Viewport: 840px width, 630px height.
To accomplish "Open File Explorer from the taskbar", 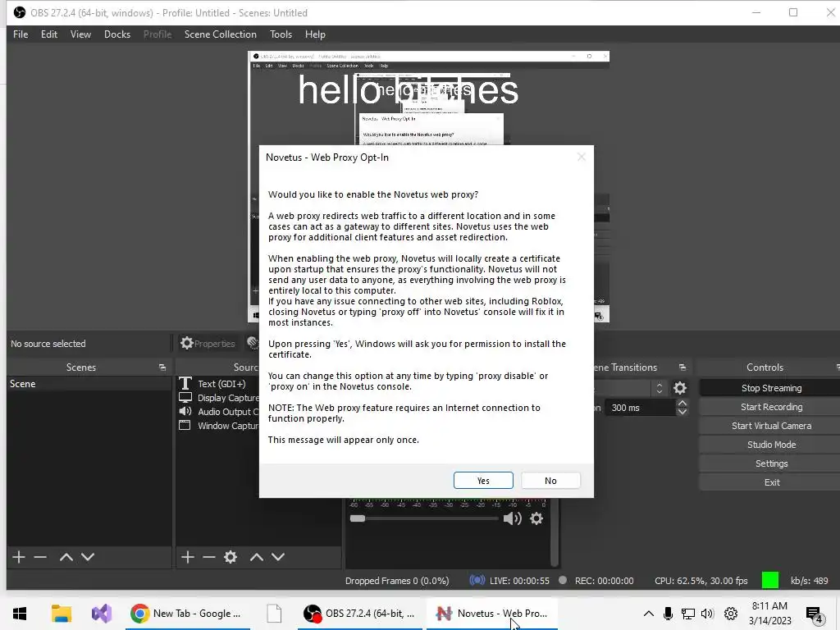I will coord(61,614).
